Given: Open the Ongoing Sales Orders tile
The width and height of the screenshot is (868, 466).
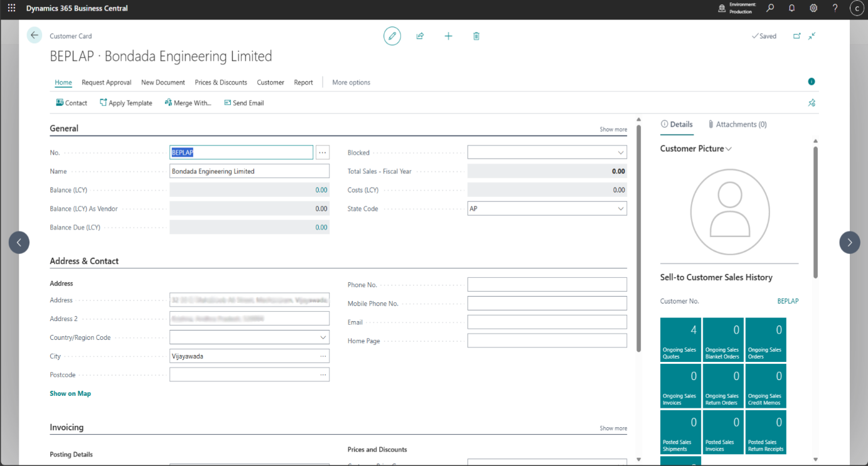Looking at the screenshot, I should click(766, 339).
